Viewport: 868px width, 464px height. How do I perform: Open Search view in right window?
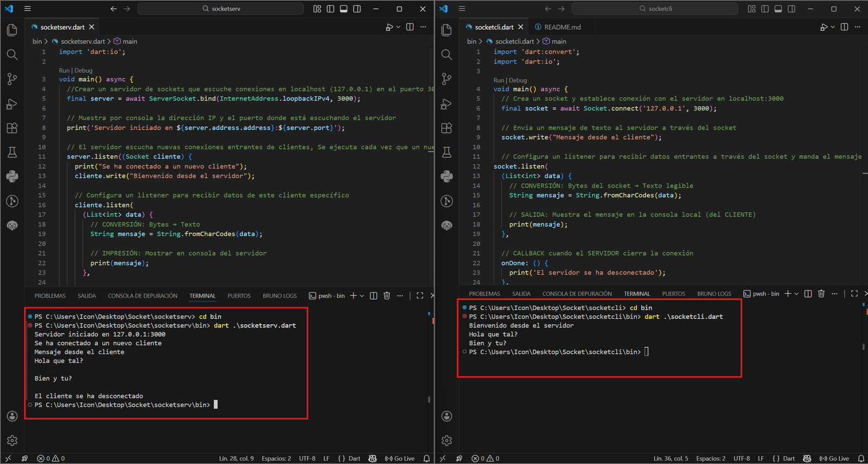pos(446,54)
